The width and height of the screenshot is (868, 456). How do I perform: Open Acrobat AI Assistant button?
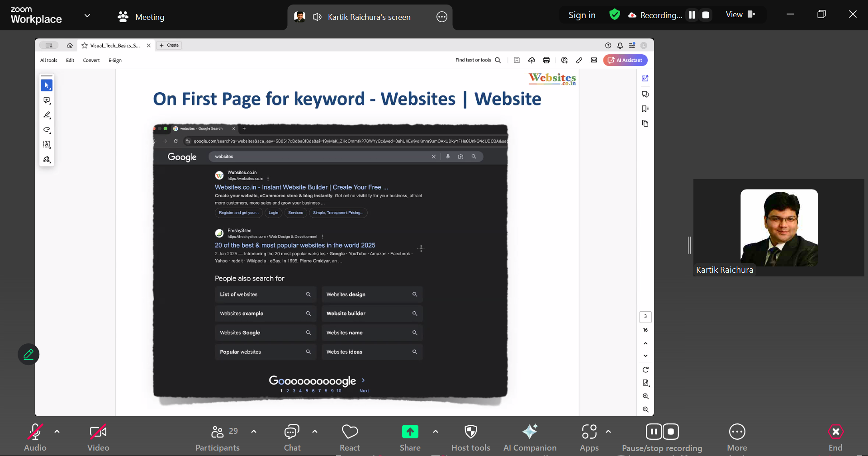[x=625, y=60]
